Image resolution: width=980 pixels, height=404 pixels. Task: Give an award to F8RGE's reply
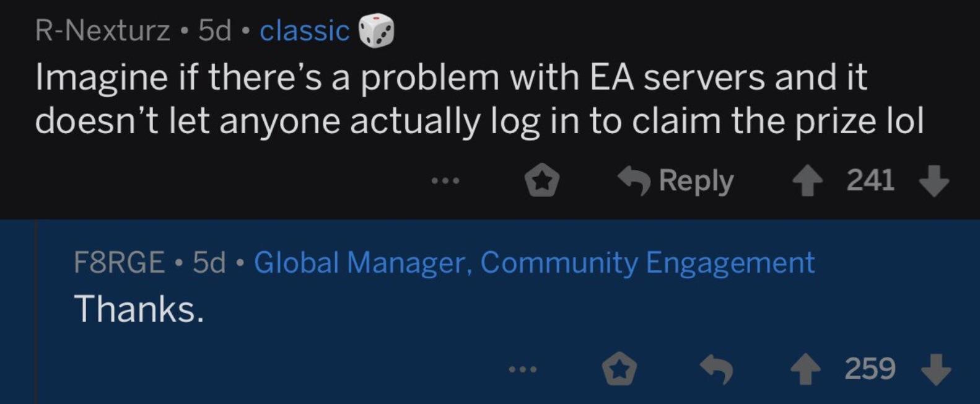[x=619, y=370]
